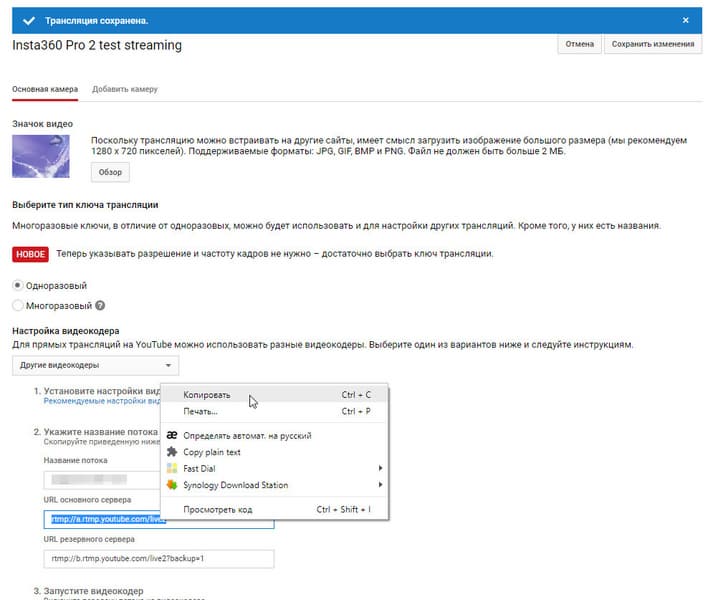Click the Отмена button
Image resolution: width=708 pixels, height=600 pixels.
coord(579,44)
